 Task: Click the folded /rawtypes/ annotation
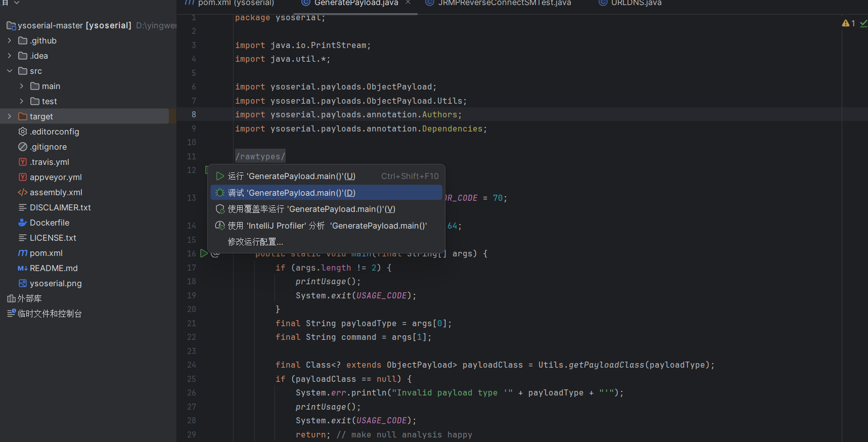[260, 156]
